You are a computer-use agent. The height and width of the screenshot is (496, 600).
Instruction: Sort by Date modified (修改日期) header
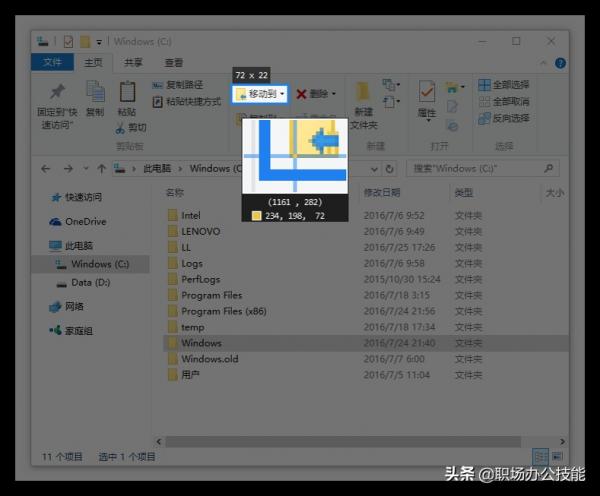(x=382, y=193)
